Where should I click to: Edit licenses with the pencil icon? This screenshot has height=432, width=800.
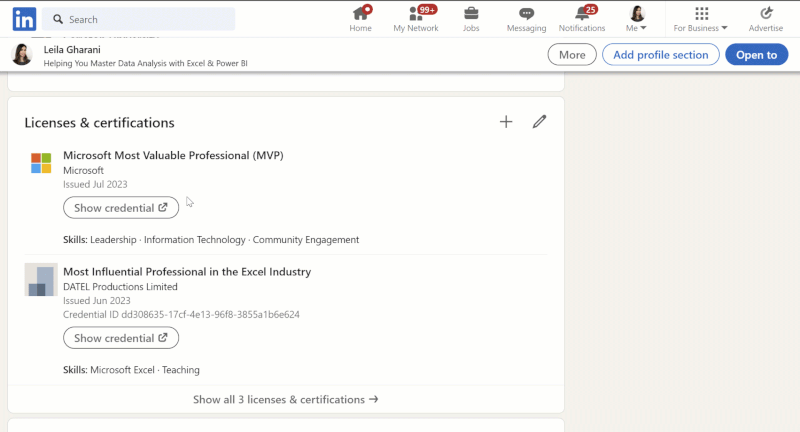pyautogui.click(x=539, y=122)
